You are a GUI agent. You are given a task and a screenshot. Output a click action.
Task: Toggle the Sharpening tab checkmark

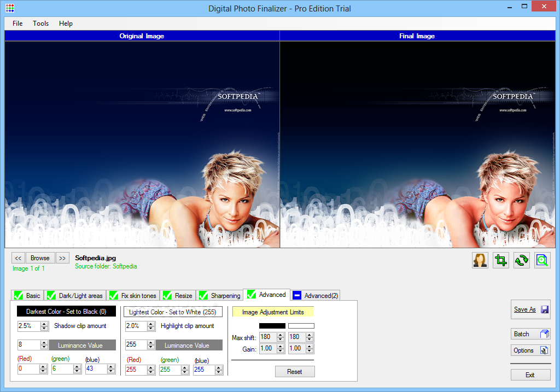[203, 296]
